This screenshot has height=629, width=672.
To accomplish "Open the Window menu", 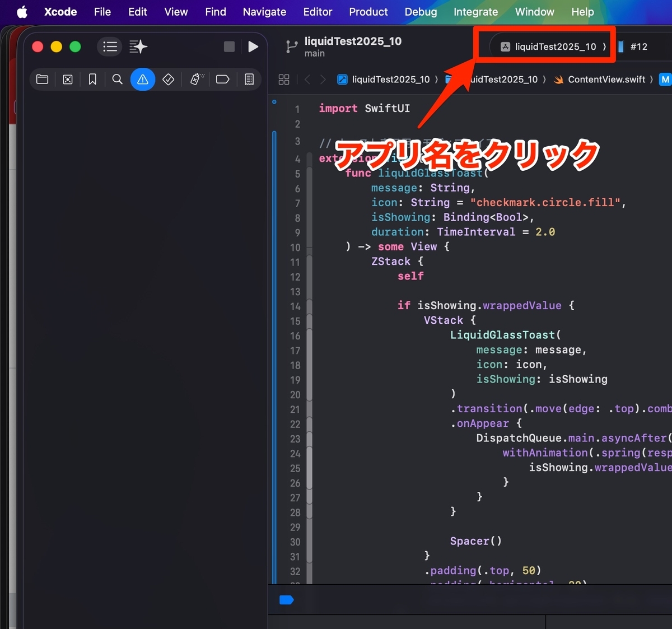I will point(535,12).
